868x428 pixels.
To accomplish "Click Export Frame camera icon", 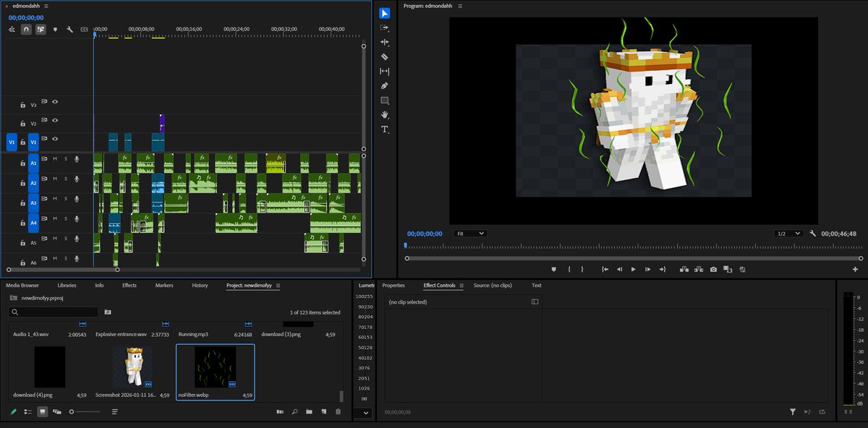I will pos(713,269).
